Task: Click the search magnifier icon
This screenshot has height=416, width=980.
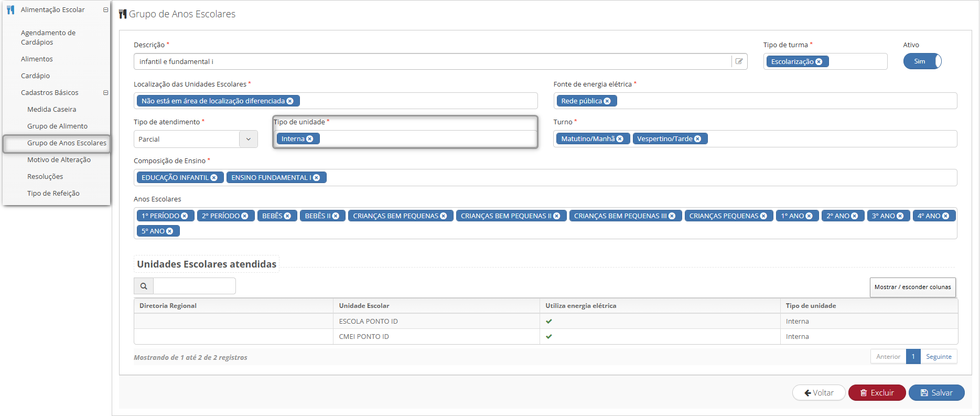Action: pos(144,286)
